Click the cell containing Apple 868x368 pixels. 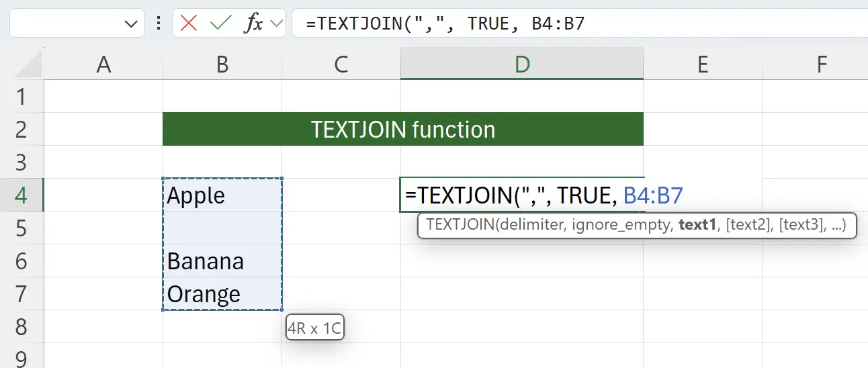(222, 195)
